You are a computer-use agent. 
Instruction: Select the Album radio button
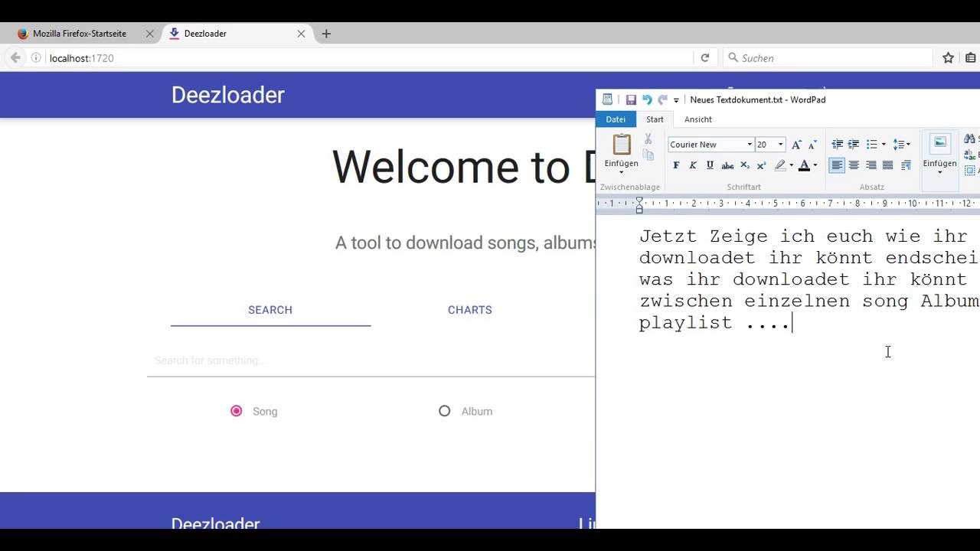(x=445, y=411)
